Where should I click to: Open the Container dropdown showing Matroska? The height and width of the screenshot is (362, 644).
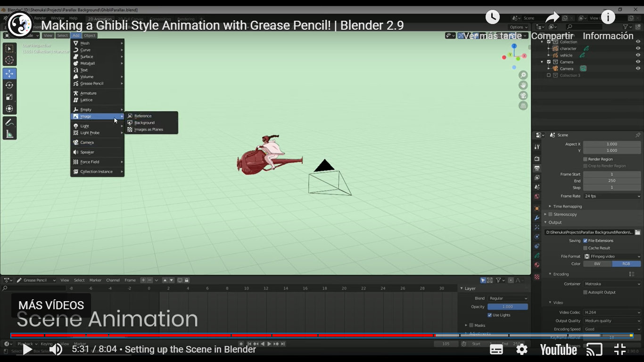612,284
